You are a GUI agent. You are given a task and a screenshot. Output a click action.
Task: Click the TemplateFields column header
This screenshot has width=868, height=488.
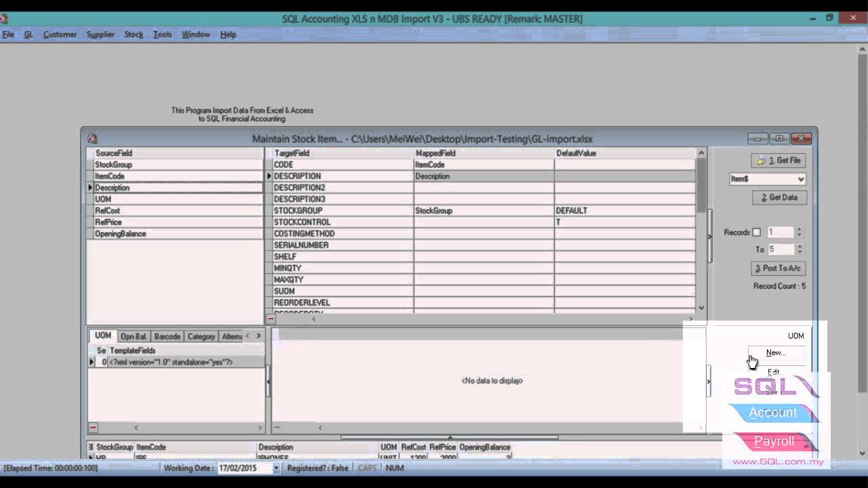tap(186, 350)
